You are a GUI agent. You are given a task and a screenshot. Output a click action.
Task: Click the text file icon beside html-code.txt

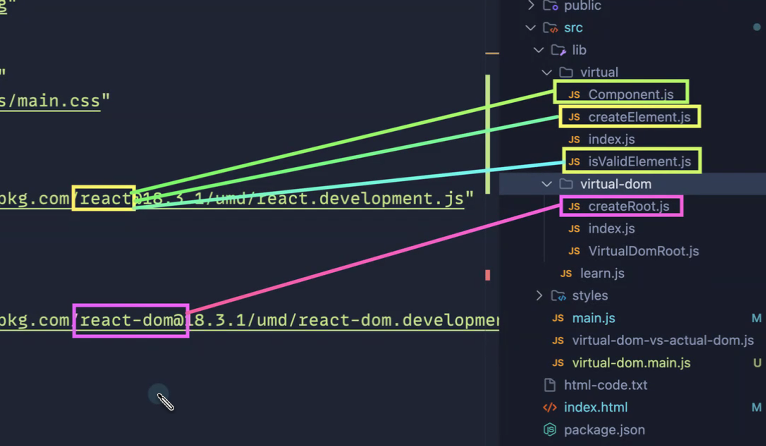coord(550,385)
